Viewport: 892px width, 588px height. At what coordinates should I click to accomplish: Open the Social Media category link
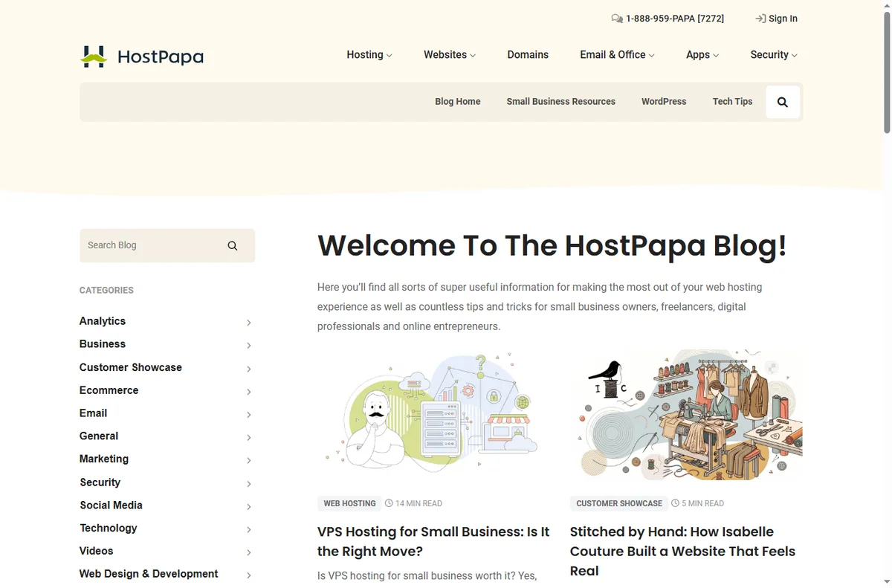click(111, 505)
